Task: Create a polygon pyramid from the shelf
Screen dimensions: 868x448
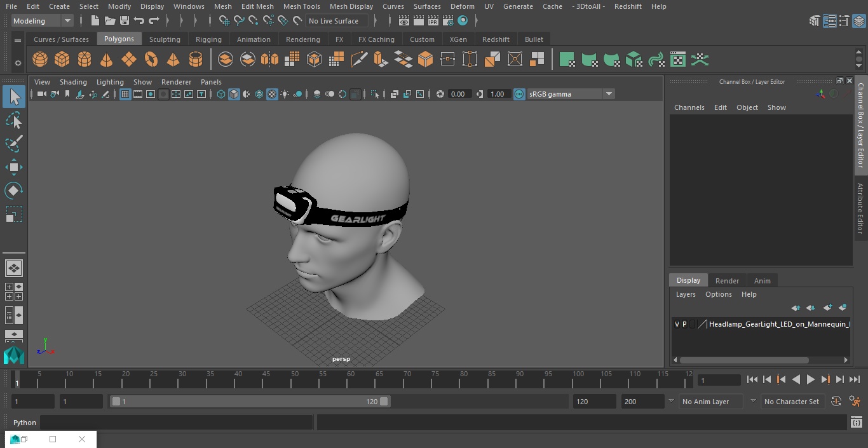Action: coord(173,60)
